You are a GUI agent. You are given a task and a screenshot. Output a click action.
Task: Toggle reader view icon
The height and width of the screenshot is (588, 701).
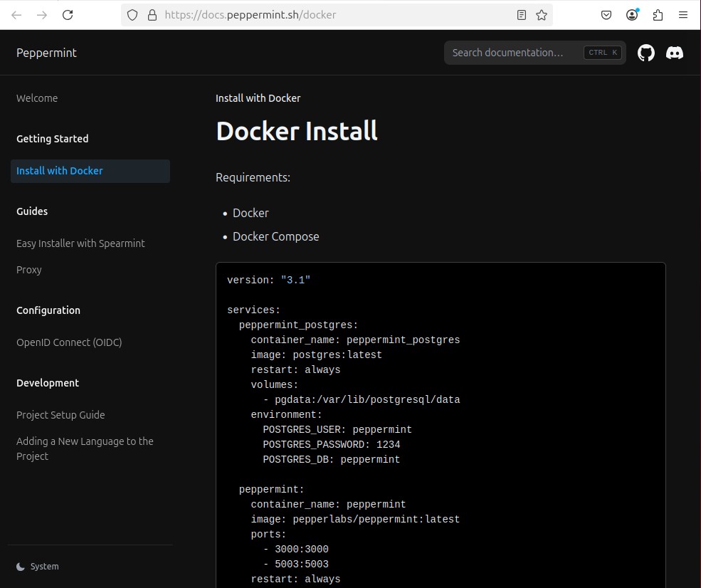pyautogui.click(x=521, y=15)
